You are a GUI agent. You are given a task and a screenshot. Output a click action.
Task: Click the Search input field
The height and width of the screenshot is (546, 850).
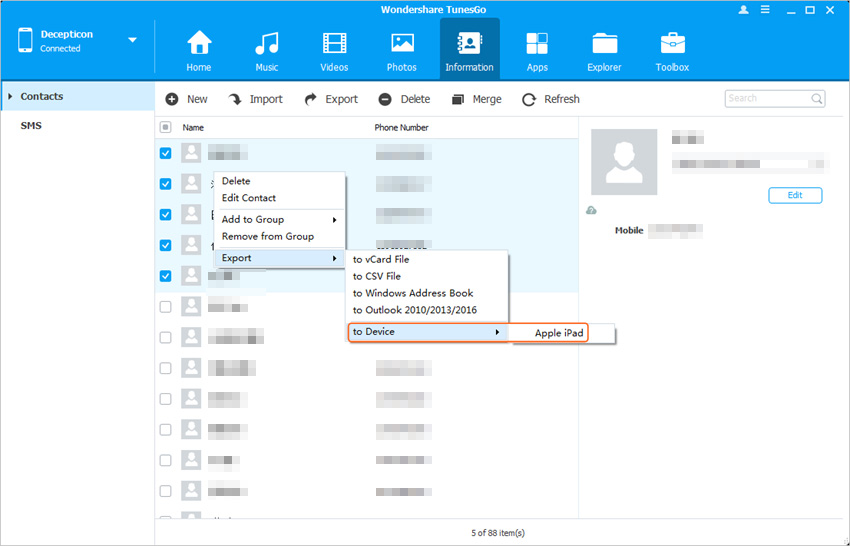(767, 98)
